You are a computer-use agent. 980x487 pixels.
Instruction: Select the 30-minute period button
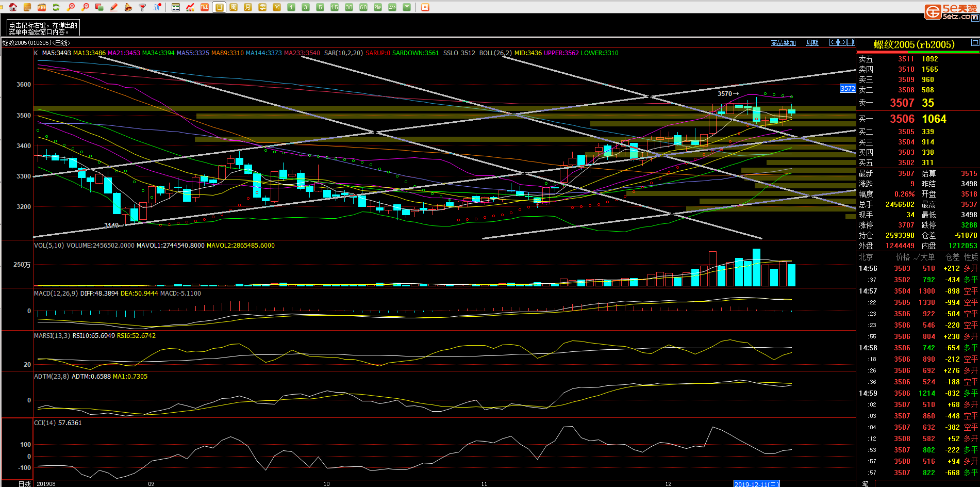pyautogui.click(x=349, y=7)
